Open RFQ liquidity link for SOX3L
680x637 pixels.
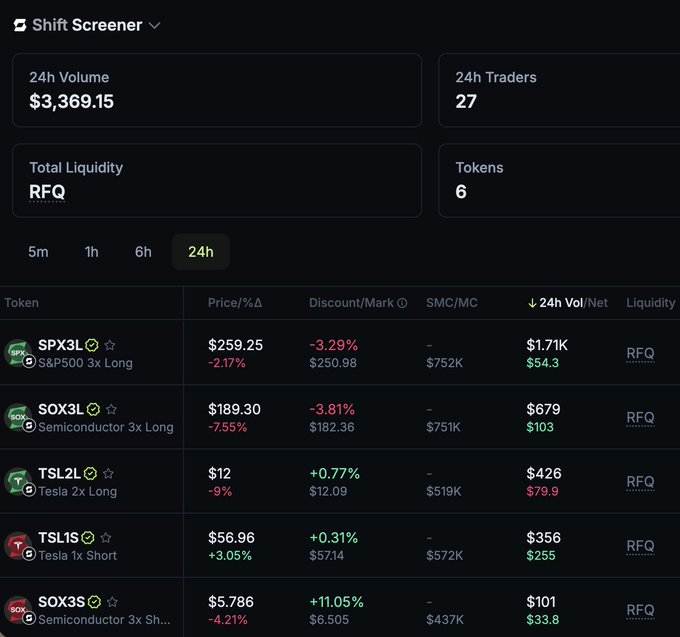click(640, 418)
